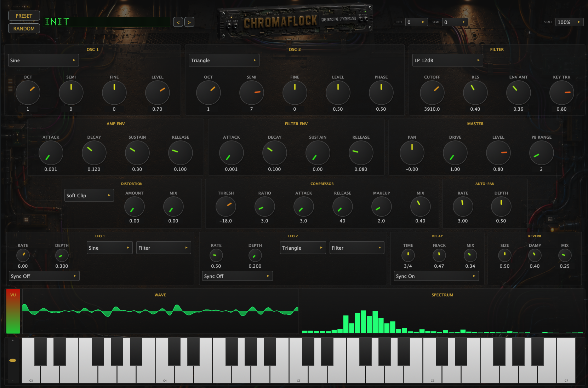Image resolution: width=588 pixels, height=388 pixels.
Task: Click the filter RES knob
Action: 475,93
